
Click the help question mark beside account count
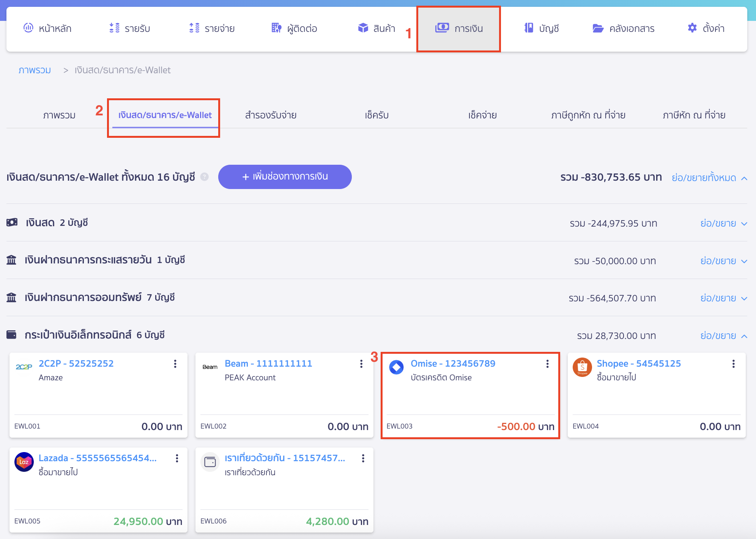(205, 177)
